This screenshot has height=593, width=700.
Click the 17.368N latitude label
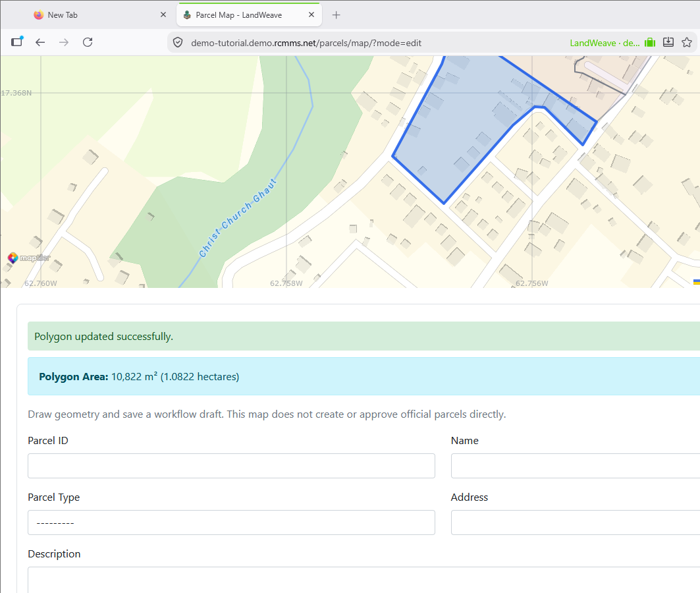[x=16, y=93]
